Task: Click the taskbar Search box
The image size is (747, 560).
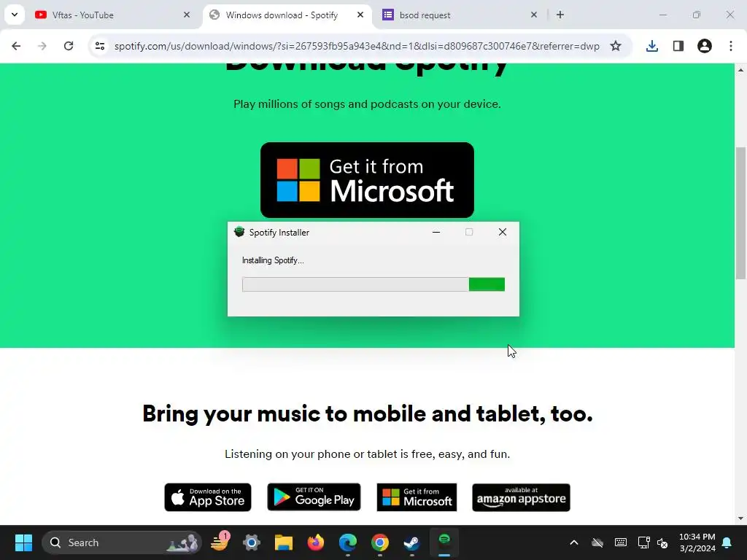Action: tap(122, 542)
